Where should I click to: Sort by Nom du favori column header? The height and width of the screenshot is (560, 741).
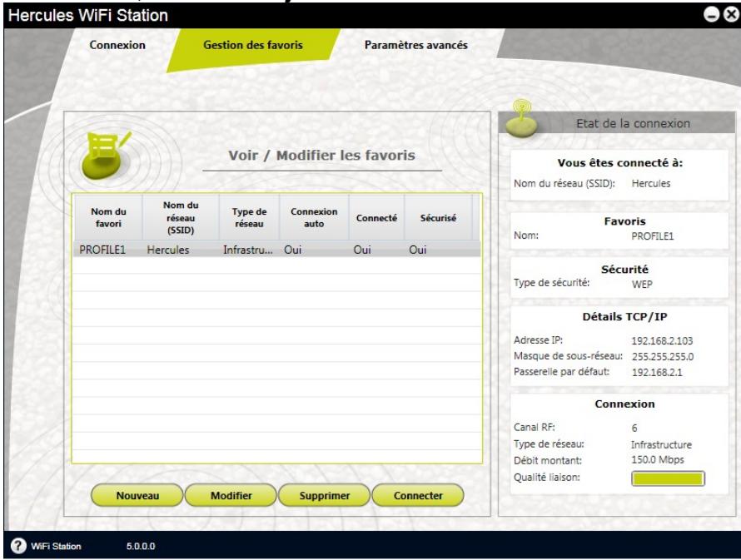(109, 218)
